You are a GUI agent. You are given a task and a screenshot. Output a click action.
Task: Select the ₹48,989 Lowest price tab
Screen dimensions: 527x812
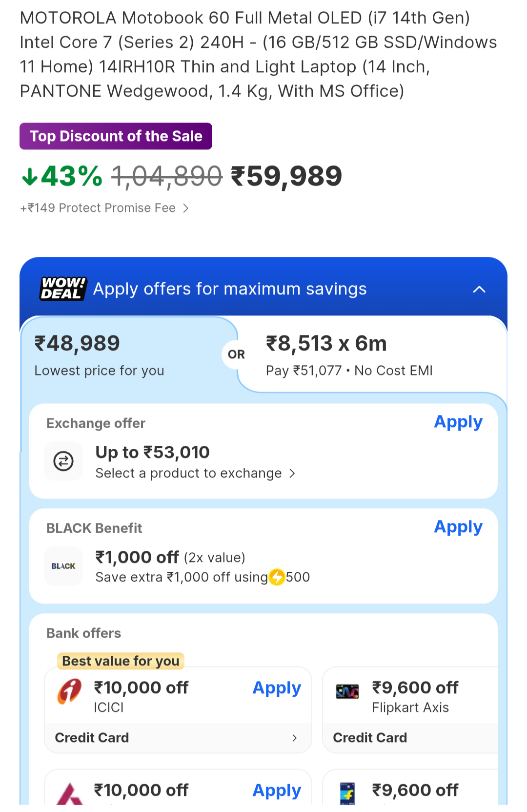[99, 354]
